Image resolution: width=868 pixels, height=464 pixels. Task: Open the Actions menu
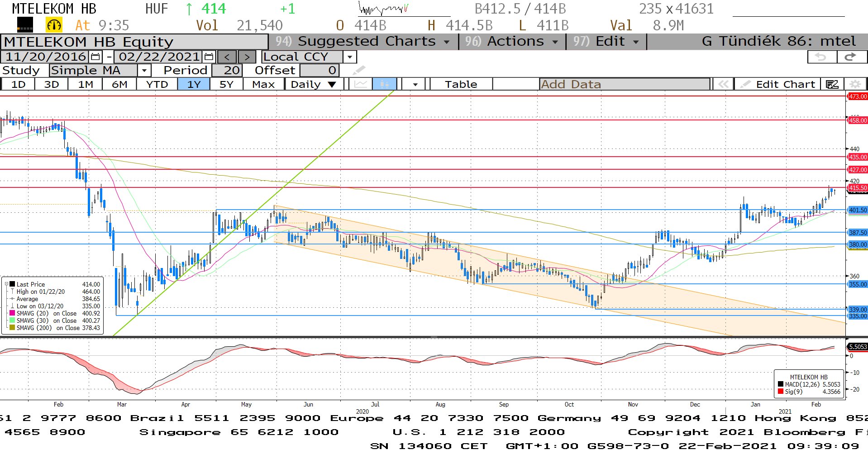coord(512,42)
